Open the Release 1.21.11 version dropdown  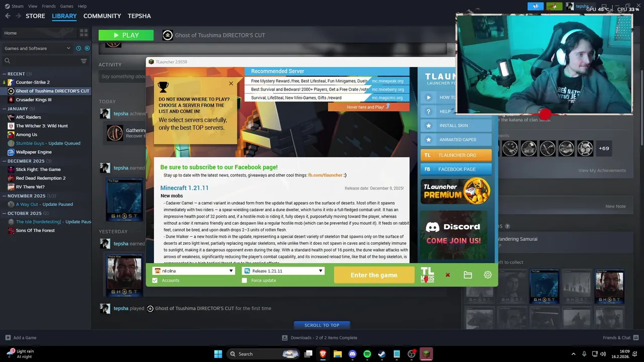click(x=283, y=271)
